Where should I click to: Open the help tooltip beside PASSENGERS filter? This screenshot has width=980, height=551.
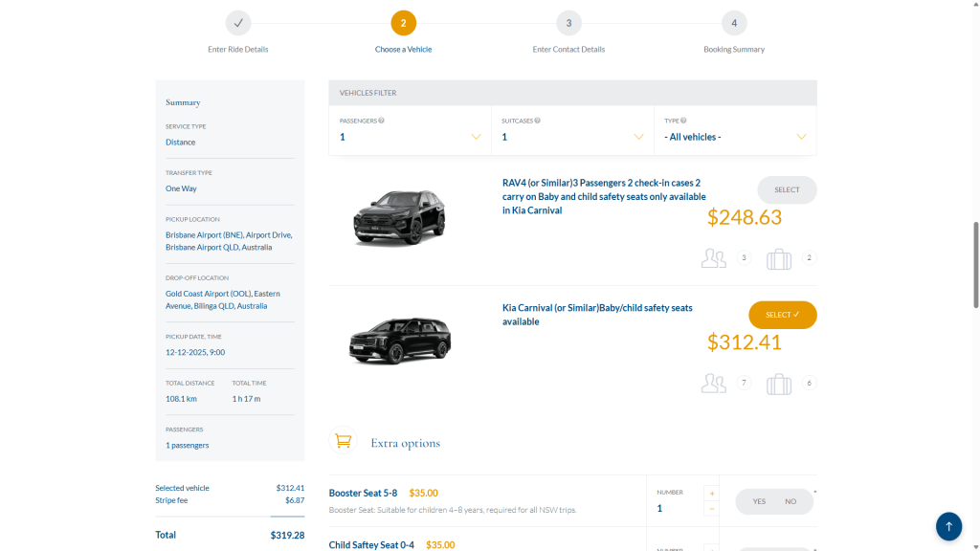(x=381, y=120)
